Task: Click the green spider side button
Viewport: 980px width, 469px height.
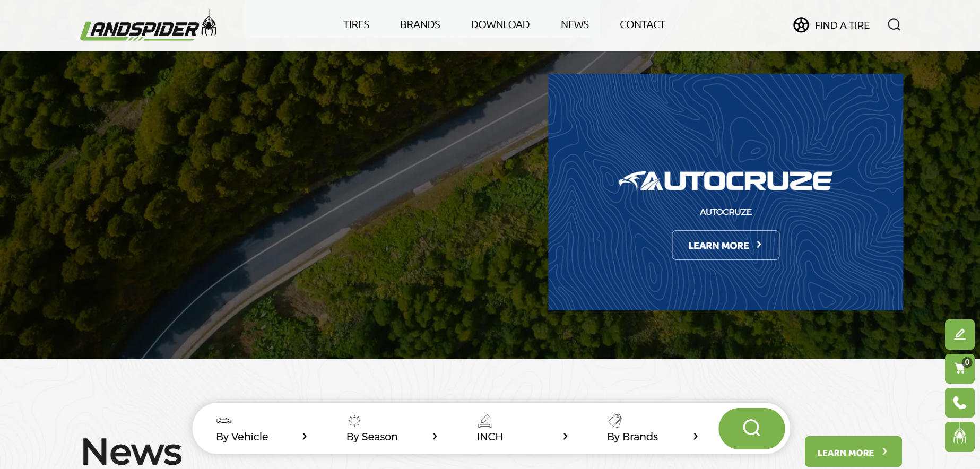Action: coord(959,437)
